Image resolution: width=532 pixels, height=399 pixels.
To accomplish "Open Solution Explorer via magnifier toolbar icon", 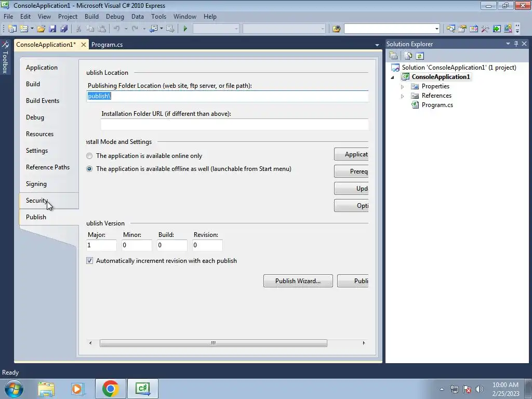I will tap(450, 29).
